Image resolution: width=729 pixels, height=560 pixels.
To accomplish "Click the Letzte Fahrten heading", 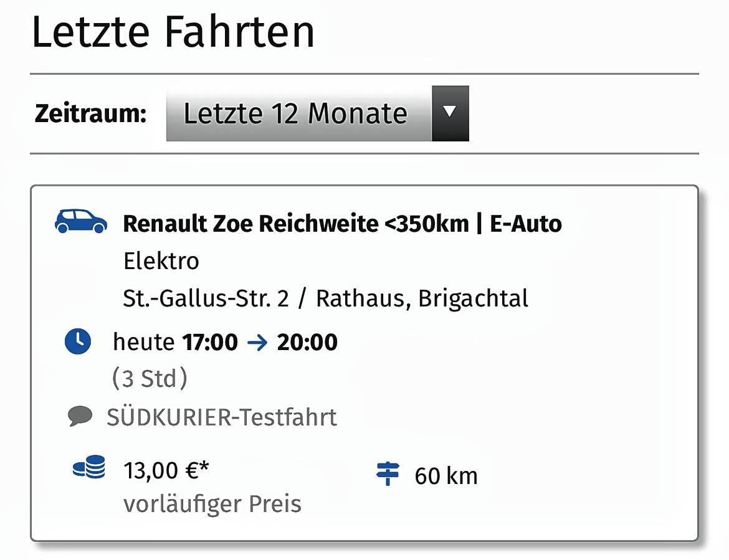I will coord(173,32).
